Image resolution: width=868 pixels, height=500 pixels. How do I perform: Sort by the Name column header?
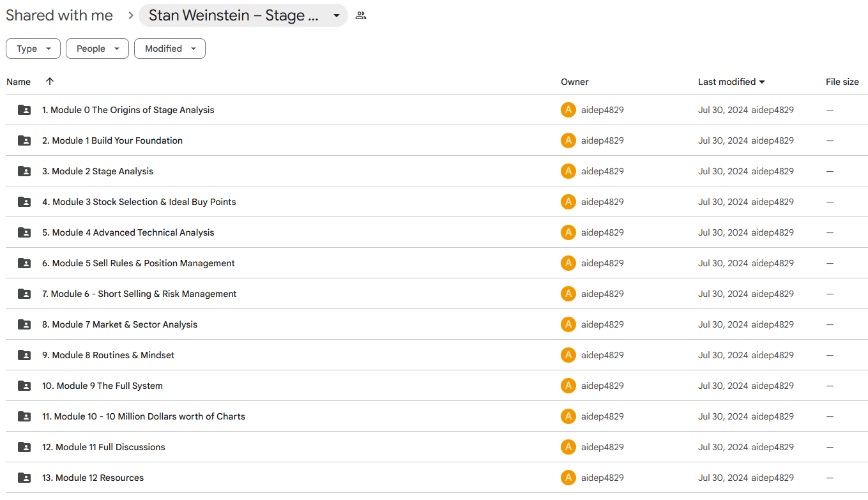coord(19,82)
